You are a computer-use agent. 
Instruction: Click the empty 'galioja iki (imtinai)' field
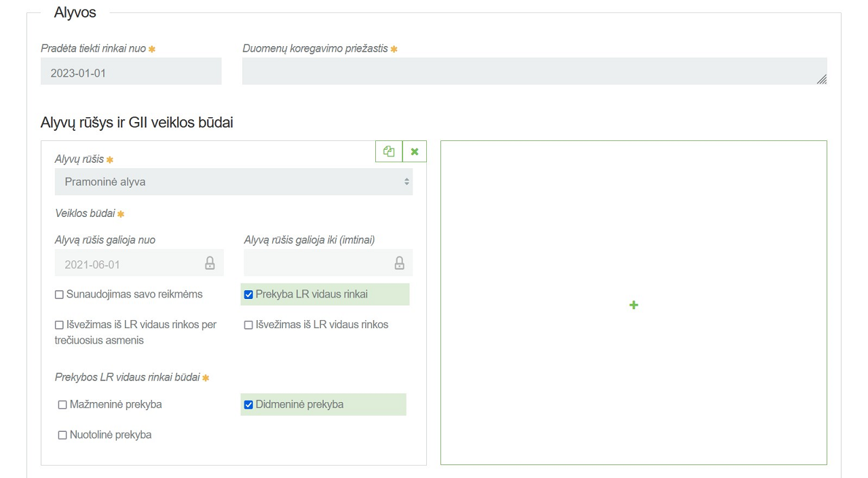point(316,263)
